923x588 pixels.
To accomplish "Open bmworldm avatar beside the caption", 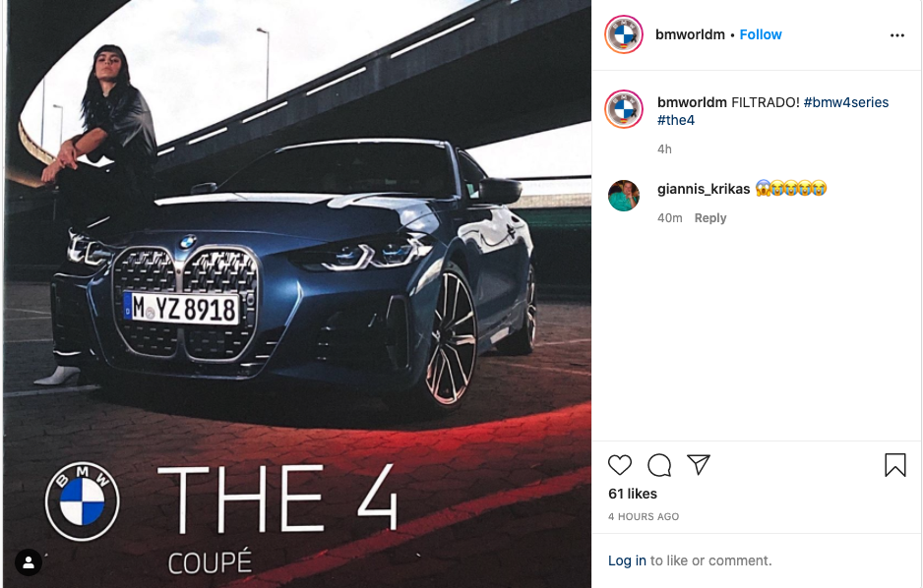I will 624,109.
